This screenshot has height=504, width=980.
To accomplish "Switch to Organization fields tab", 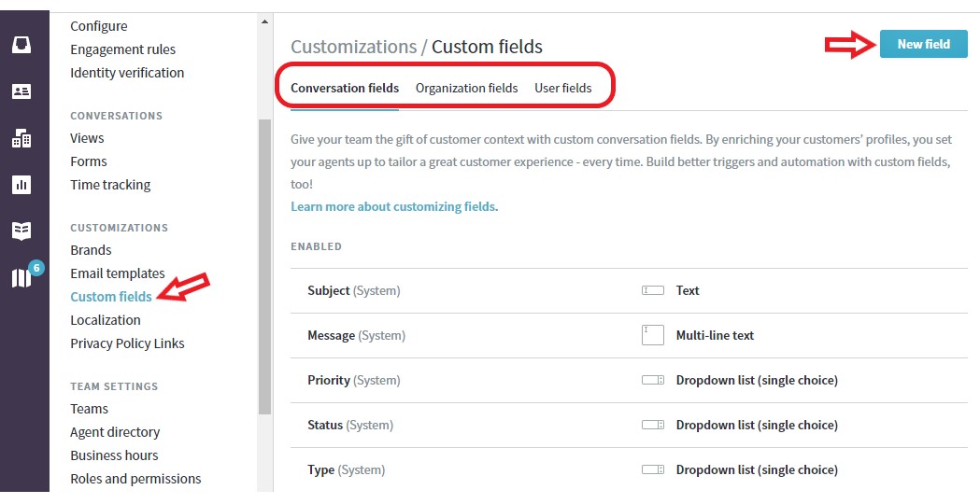I will click(x=466, y=88).
